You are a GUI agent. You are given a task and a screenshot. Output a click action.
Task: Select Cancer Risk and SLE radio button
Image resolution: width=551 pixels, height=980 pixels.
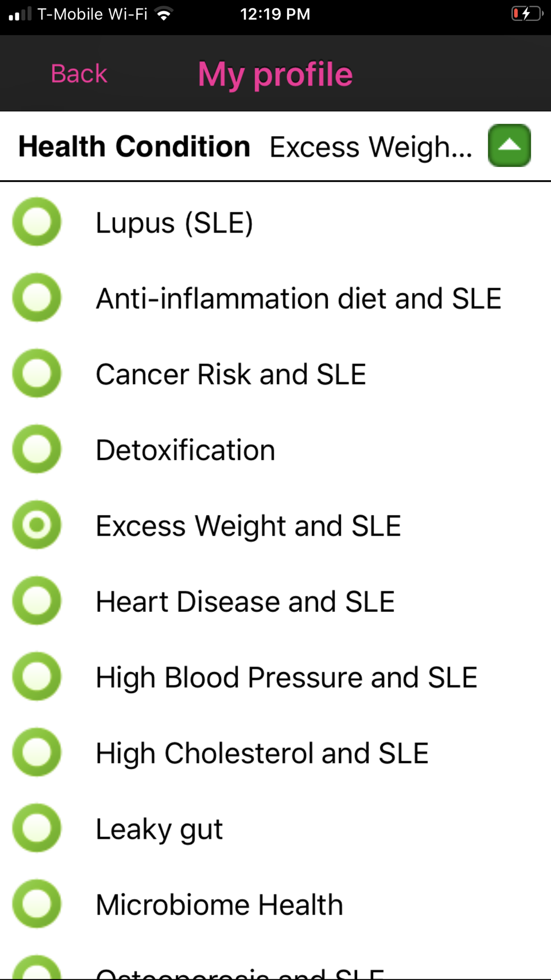37,373
